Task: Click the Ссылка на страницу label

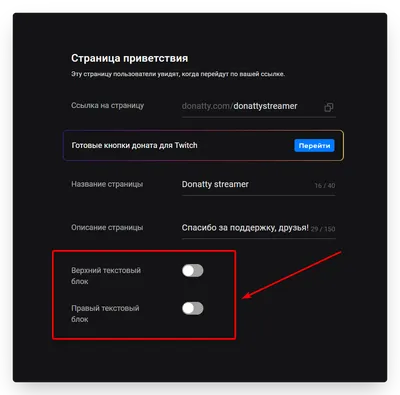Action: [107, 106]
